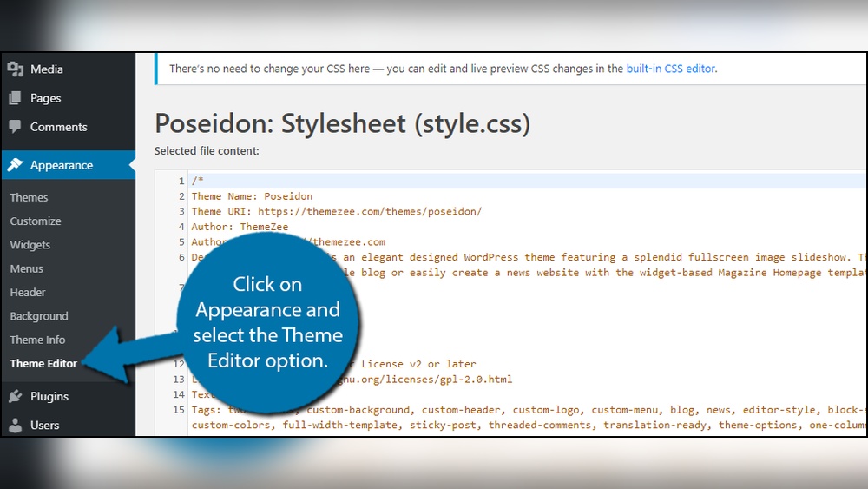868x489 pixels.
Task: Click the Media camera icon in sidebar
Action: (15, 69)
